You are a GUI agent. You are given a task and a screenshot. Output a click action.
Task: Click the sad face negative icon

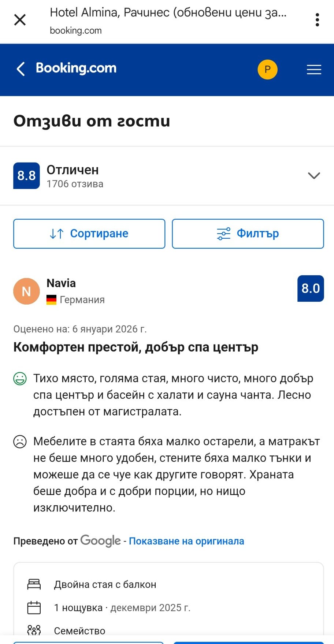20,442
